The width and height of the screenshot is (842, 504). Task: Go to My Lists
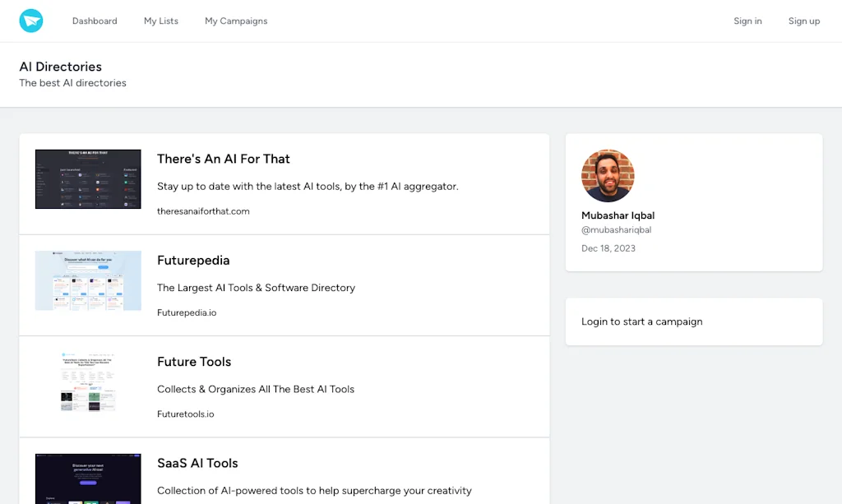pyautogui.click(x=161, y=21)
